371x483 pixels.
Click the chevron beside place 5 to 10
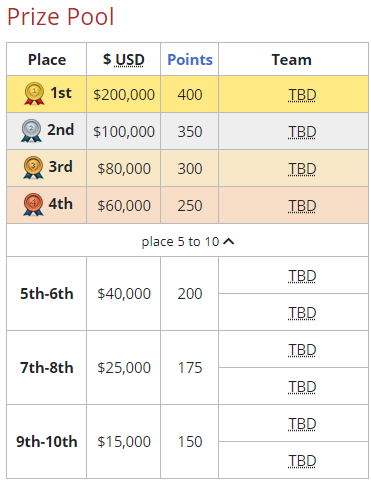click(229, 241)
